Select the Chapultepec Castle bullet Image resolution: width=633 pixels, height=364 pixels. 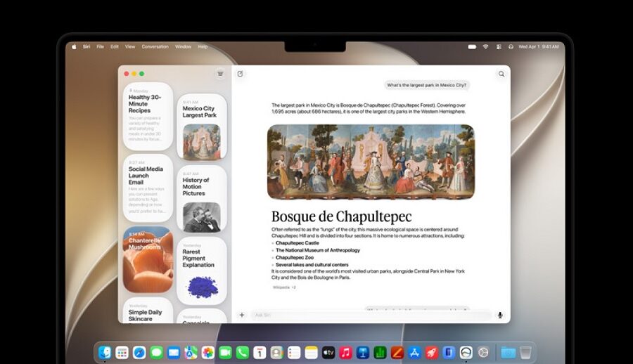point(297,243)
